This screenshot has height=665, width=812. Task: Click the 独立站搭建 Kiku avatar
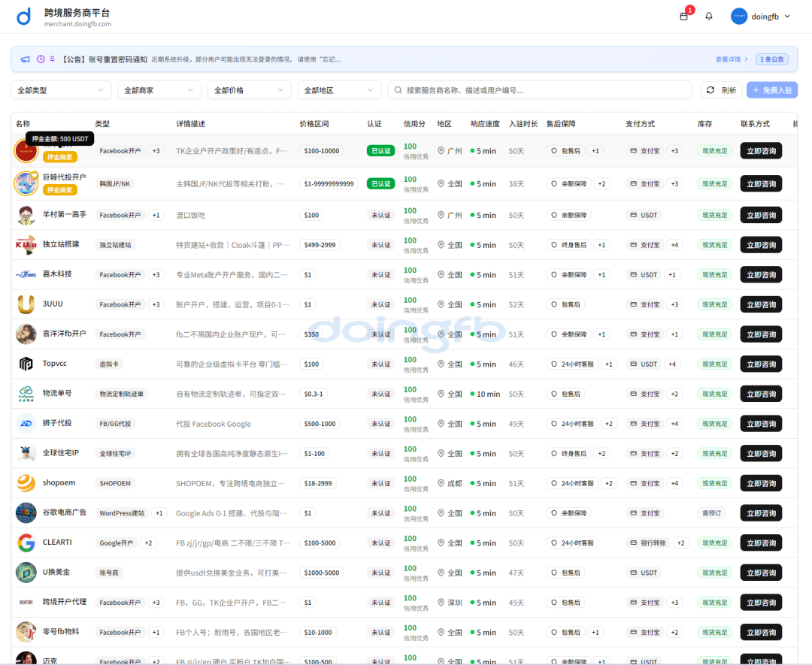pos(26,245)
